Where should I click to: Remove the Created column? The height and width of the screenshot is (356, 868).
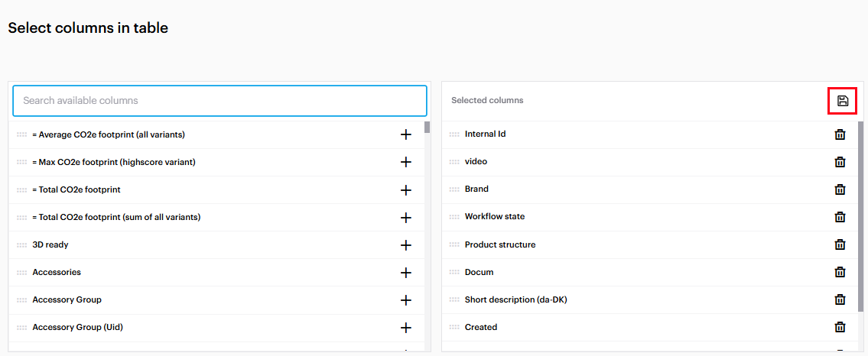(840, 327)
